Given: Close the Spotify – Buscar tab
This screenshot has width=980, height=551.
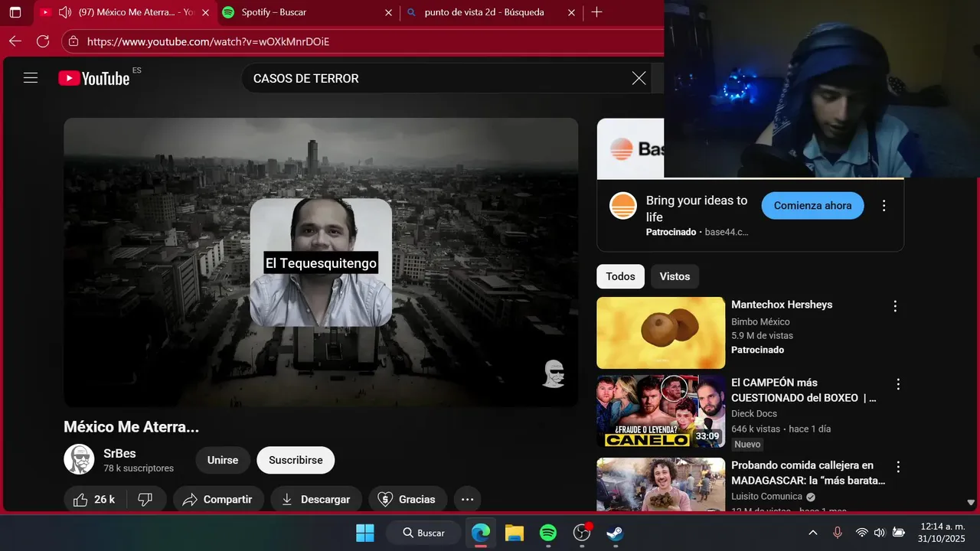Looking at the screenshot, I should pos(388,12).
